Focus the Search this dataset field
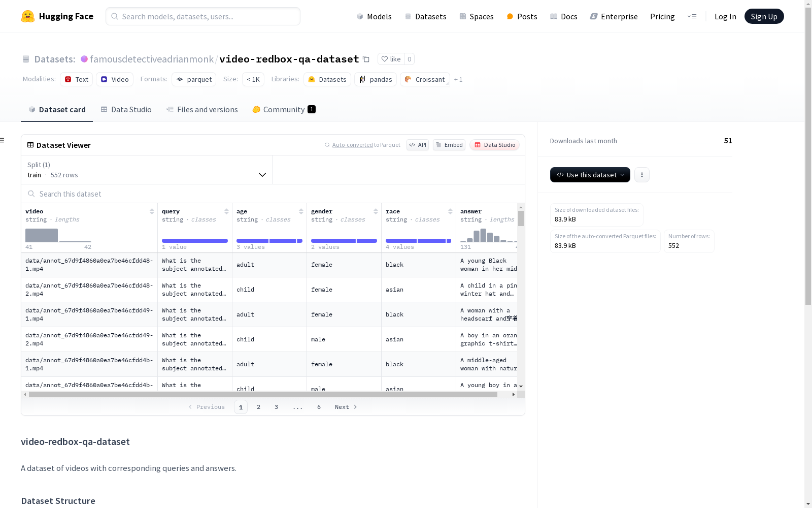812x508 pixels. 273,194
